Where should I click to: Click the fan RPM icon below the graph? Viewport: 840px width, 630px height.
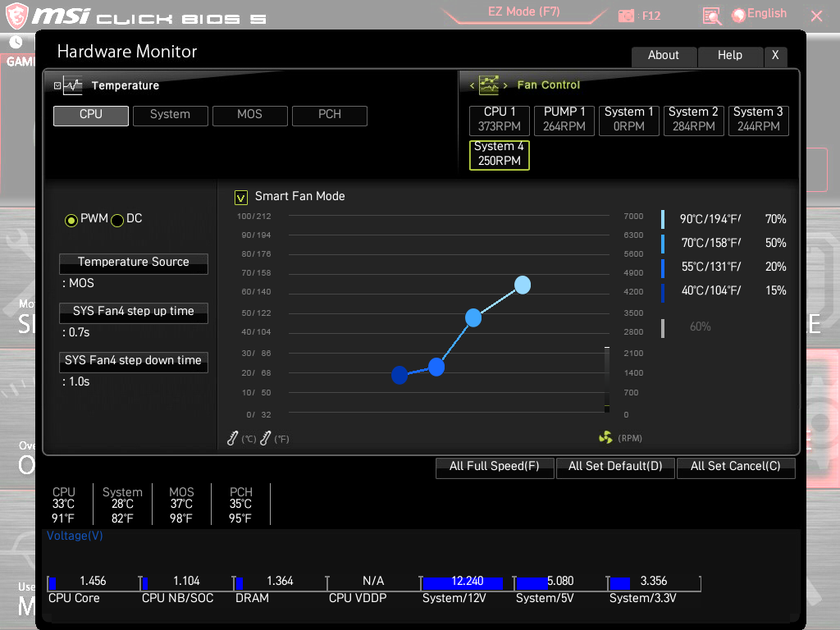pyautogui.click(x=605, y=438)
